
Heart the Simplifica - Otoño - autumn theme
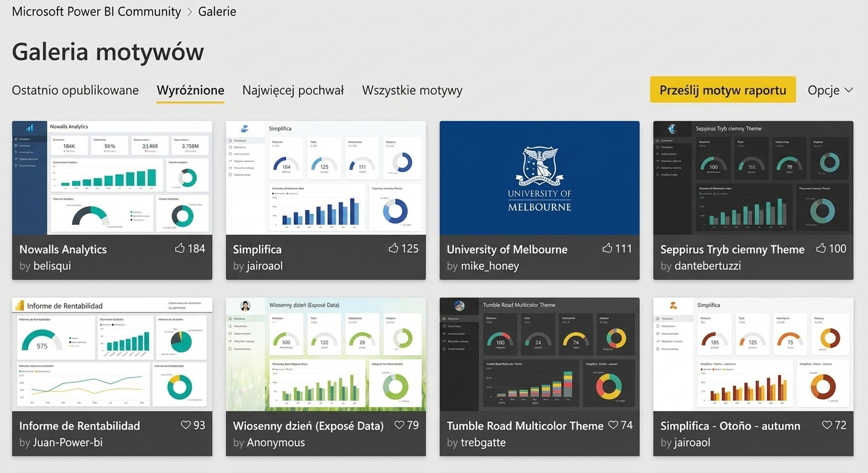[x=827, y=425]
